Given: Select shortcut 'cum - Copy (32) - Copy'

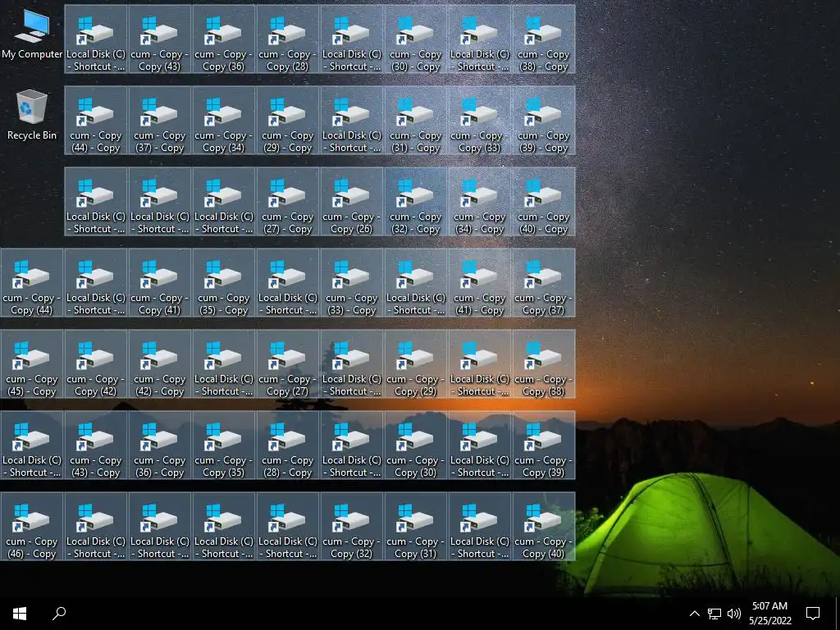Looking at the screenshot, I should (416, 202).
